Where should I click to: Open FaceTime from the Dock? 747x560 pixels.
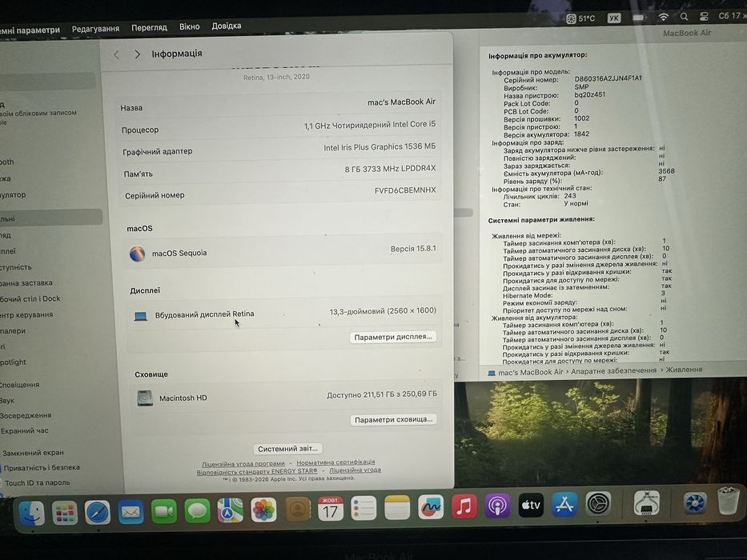coord(164,511)
